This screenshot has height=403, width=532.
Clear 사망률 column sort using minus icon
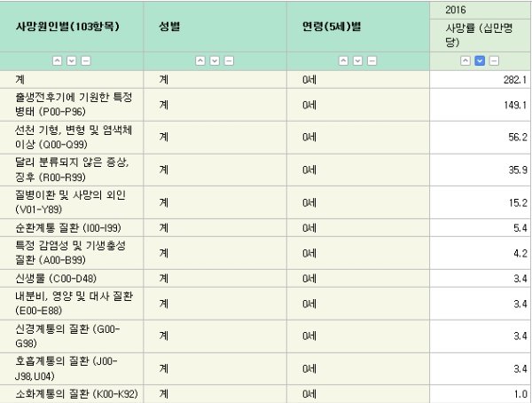coord(494,60)
